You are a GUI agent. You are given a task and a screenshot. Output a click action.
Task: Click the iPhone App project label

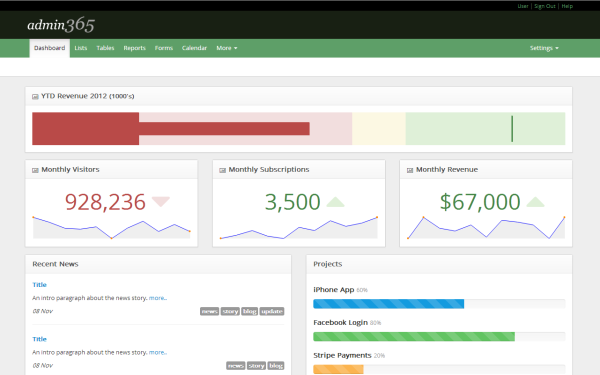tap(334, 290)
